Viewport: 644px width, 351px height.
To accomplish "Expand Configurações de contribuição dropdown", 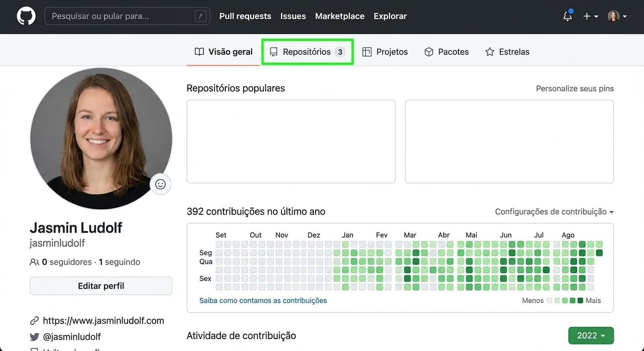I will [x=554, y=212].
